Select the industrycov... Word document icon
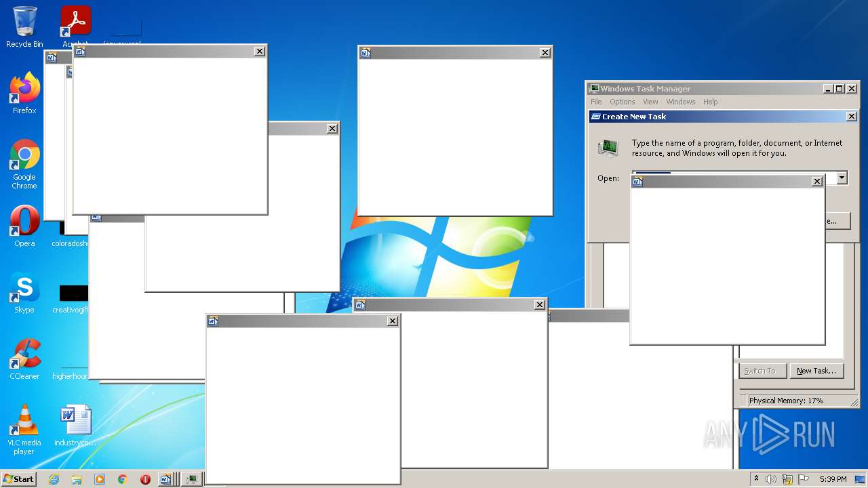 click(75, 426)
